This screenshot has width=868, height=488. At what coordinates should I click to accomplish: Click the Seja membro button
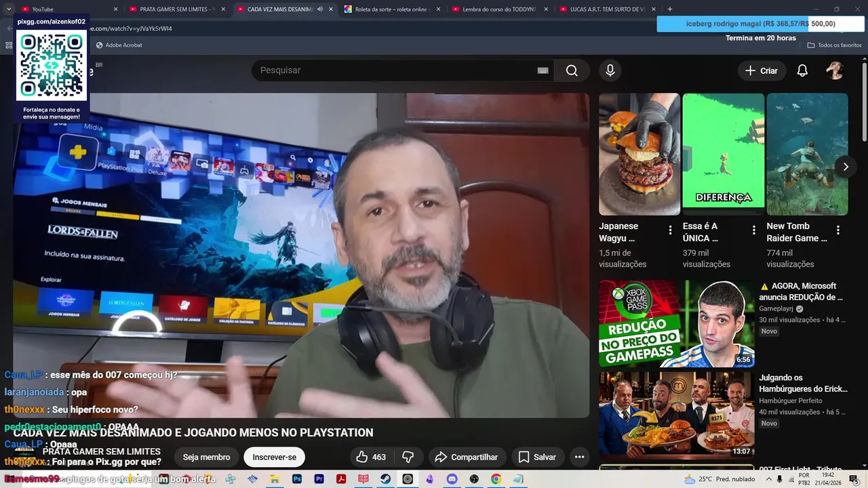point(206,457)
